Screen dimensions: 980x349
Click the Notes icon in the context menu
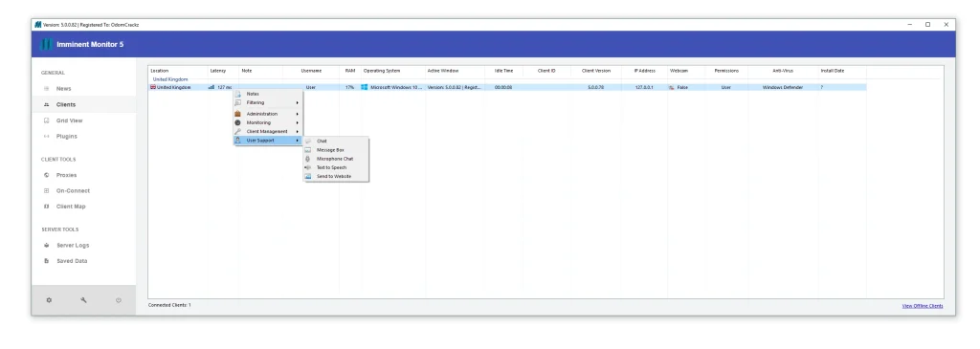point(237,94)
